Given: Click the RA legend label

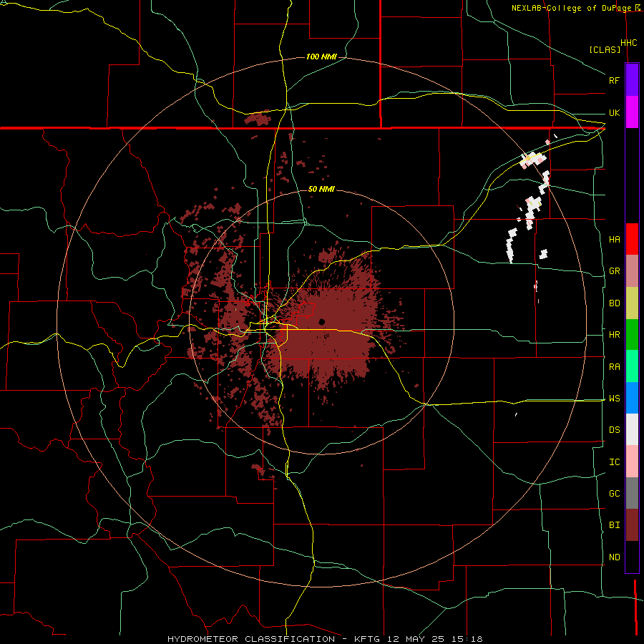Looking at the screenshot, I should click(614, 367).
